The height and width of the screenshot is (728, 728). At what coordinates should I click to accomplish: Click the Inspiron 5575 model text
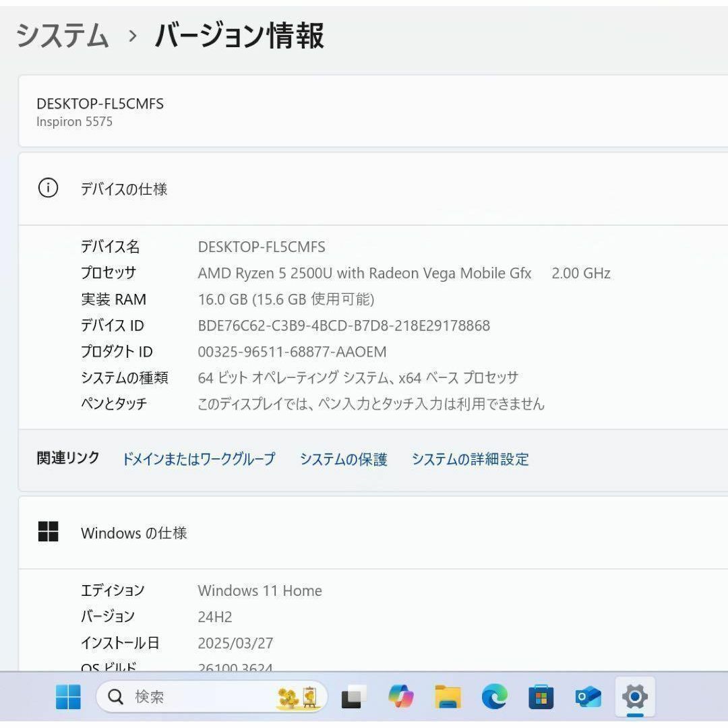point(74,121)
